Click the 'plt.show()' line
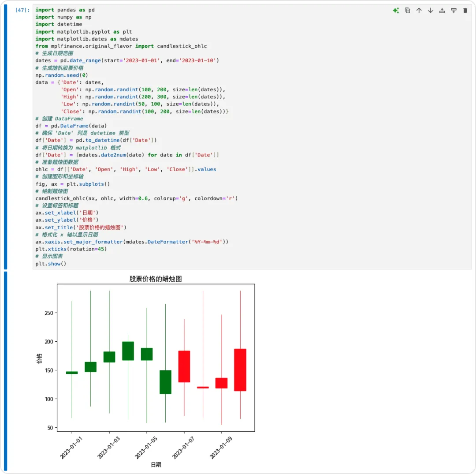This screenshot has width=476, height=474. (x=51, y=264)
